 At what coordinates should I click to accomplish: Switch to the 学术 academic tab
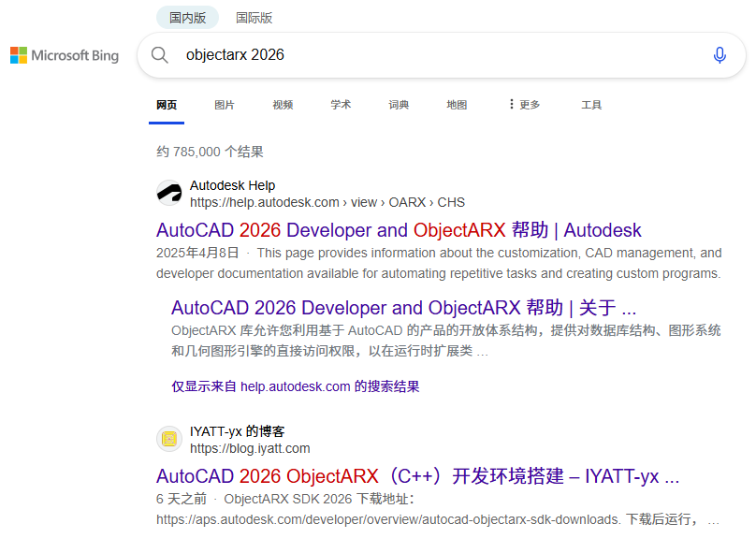(x=341, y=105)
